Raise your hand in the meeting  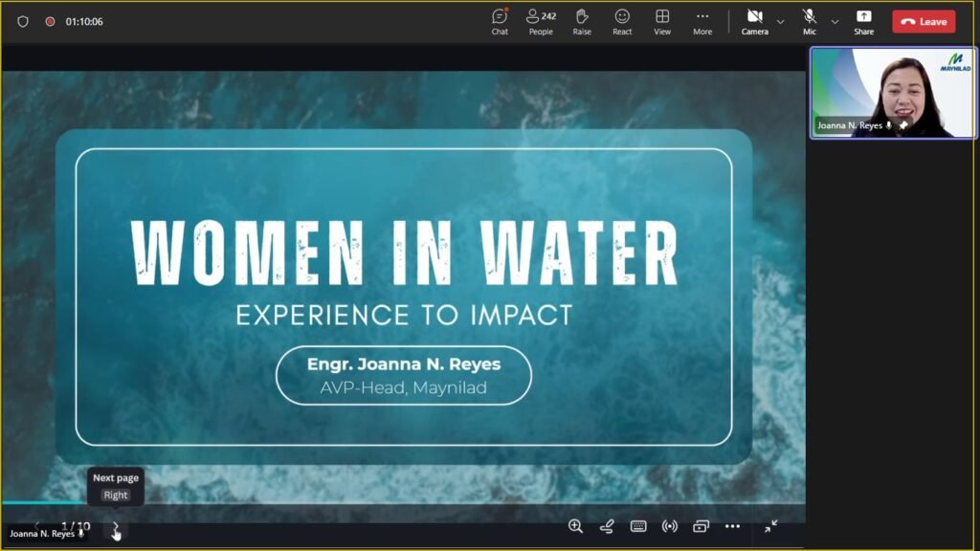pos(581,21)
